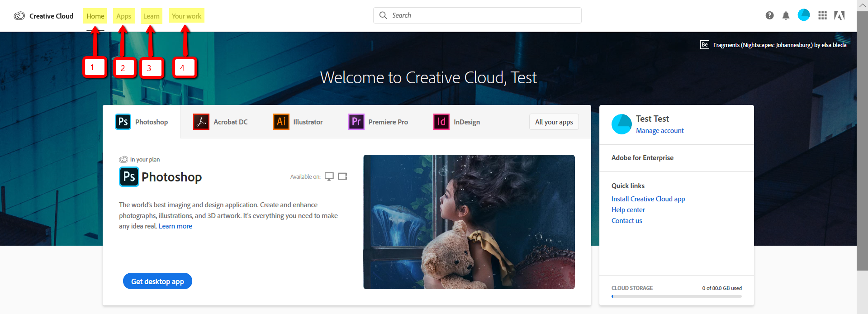Viewport: 868px width, 314px height.
Task: Click the Get desktop app button
Action: (x=157, y=281)
